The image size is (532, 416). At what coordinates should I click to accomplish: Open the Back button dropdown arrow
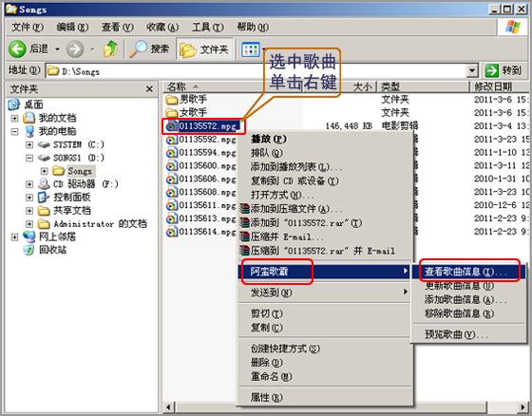57,49
